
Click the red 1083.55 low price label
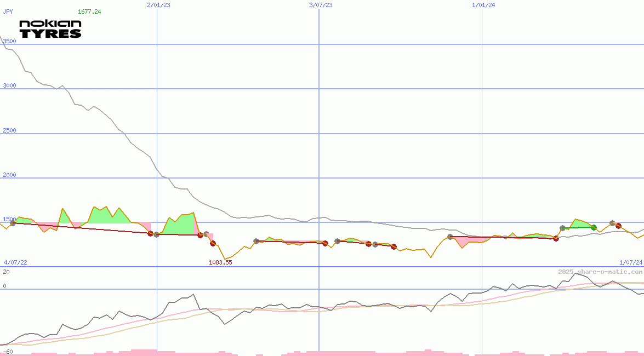(x=220, y=262)
